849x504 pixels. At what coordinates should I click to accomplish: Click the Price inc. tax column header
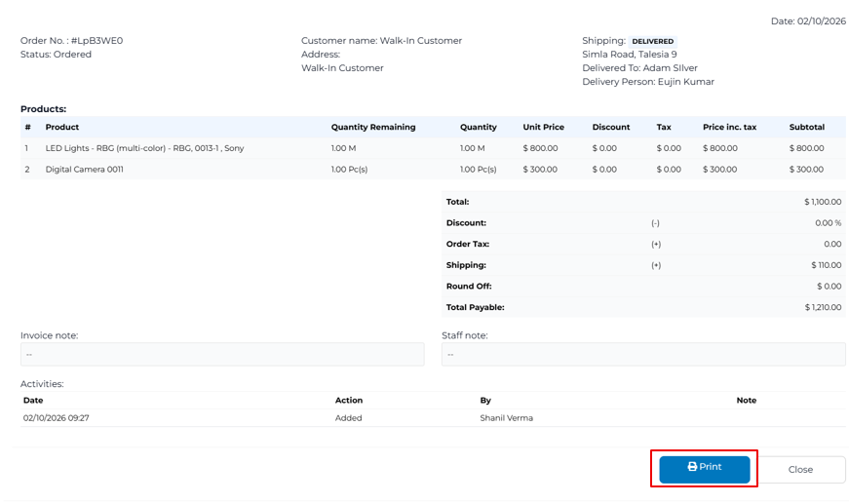click(729, 128)
